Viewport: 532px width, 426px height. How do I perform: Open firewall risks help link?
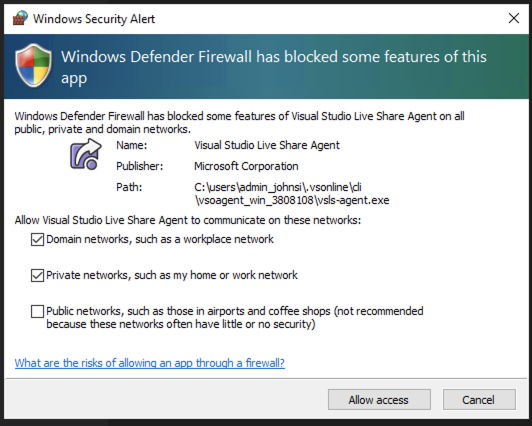coord(150,363)
